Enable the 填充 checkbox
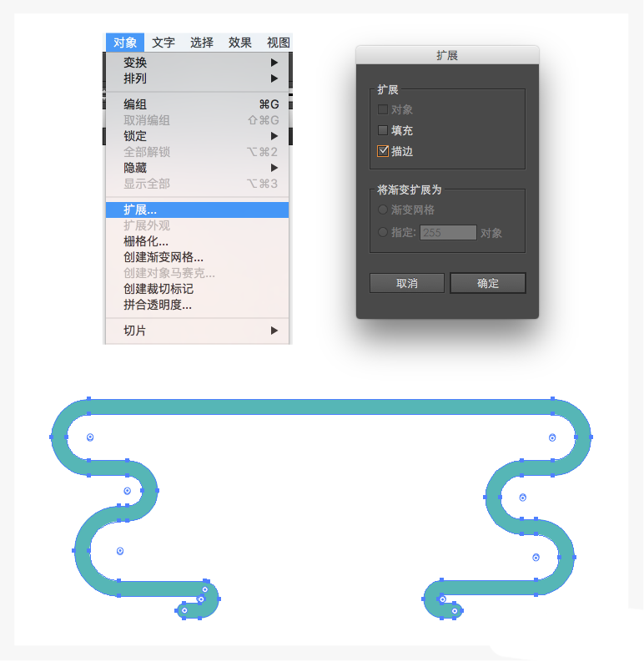Screen dimensions: 644x662 (383, 130)
